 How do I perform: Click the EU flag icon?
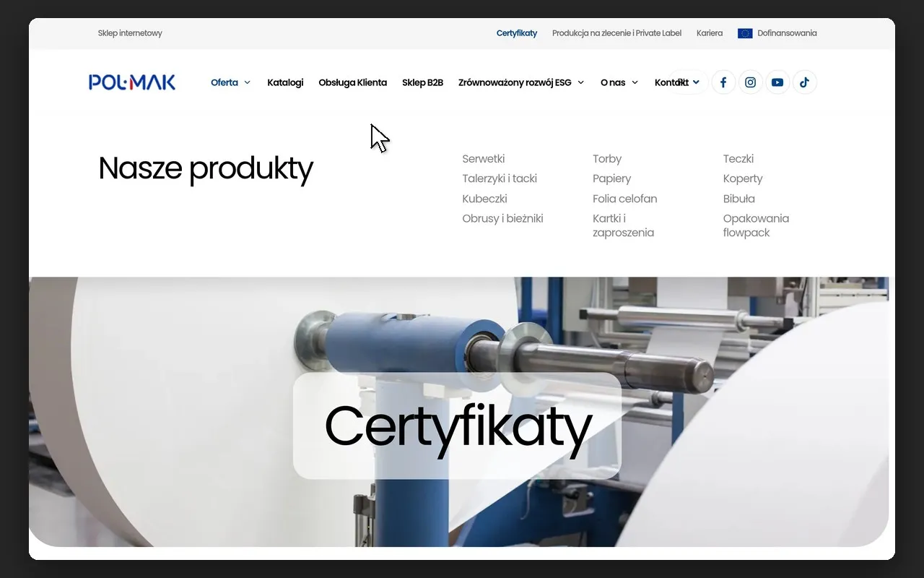(745, 33)
